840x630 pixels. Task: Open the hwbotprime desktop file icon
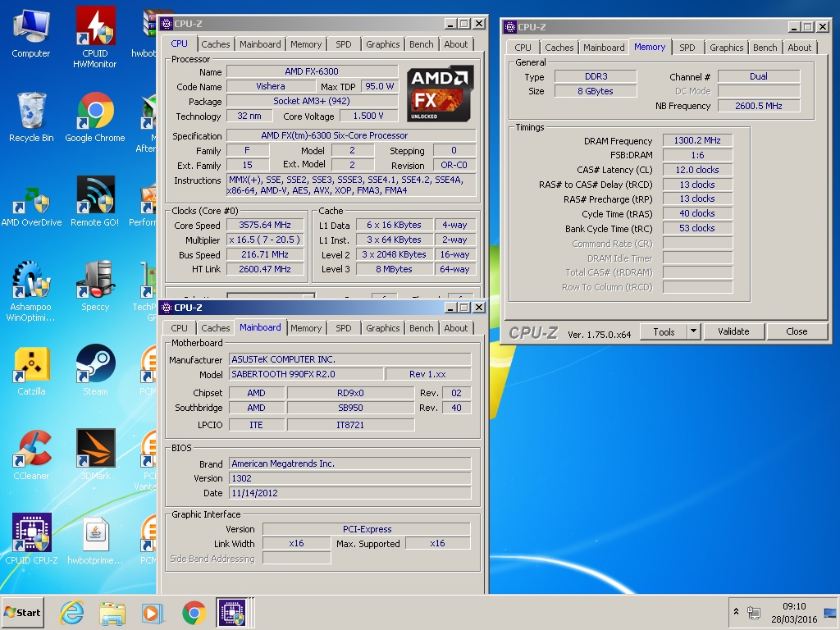click(x=95, y=539)
